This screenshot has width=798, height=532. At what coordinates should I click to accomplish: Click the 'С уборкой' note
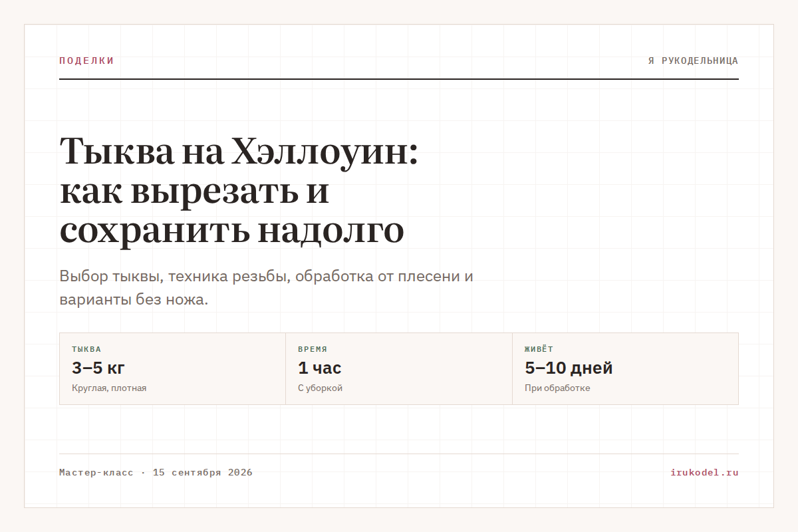point(321,388)
